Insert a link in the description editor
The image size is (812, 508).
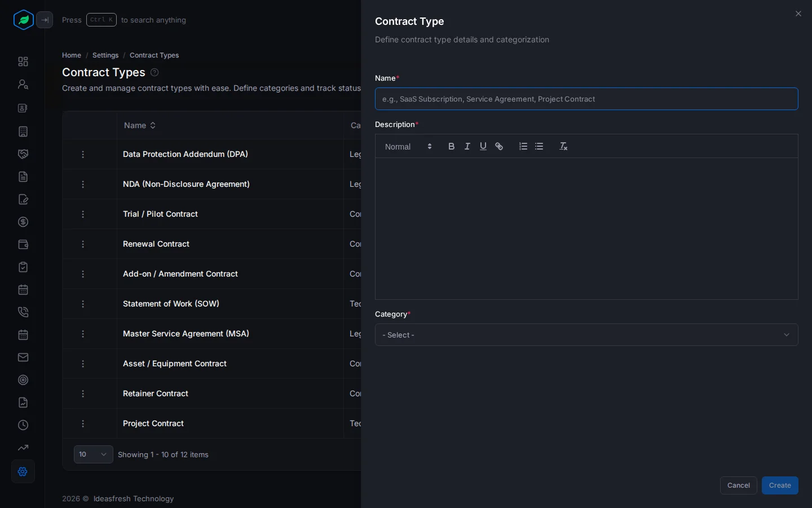[499, 146]
